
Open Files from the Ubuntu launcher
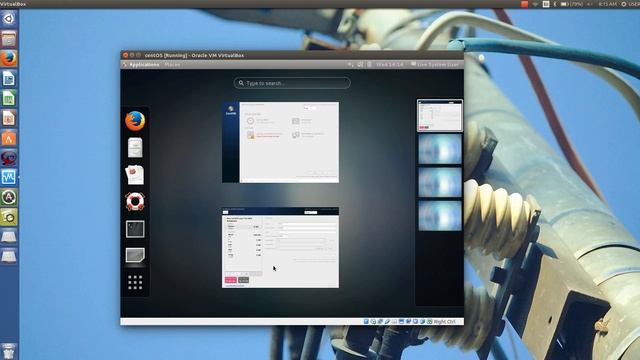(x=9, y=39)
